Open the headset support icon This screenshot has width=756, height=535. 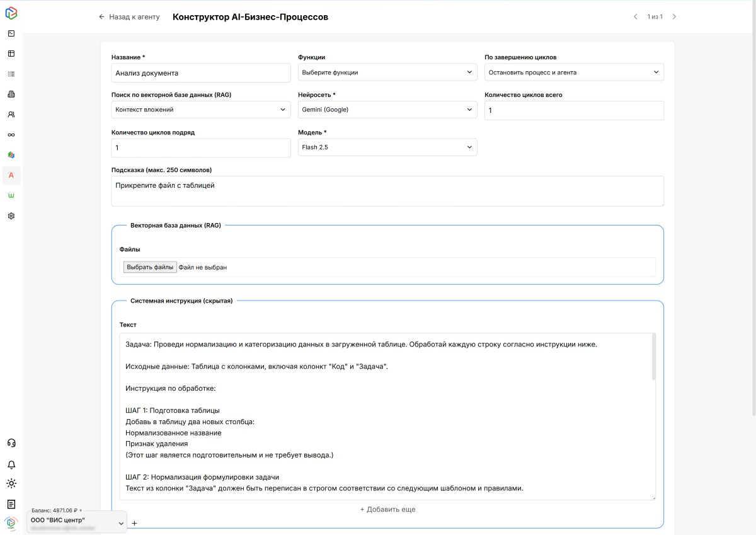coord(11,443)
